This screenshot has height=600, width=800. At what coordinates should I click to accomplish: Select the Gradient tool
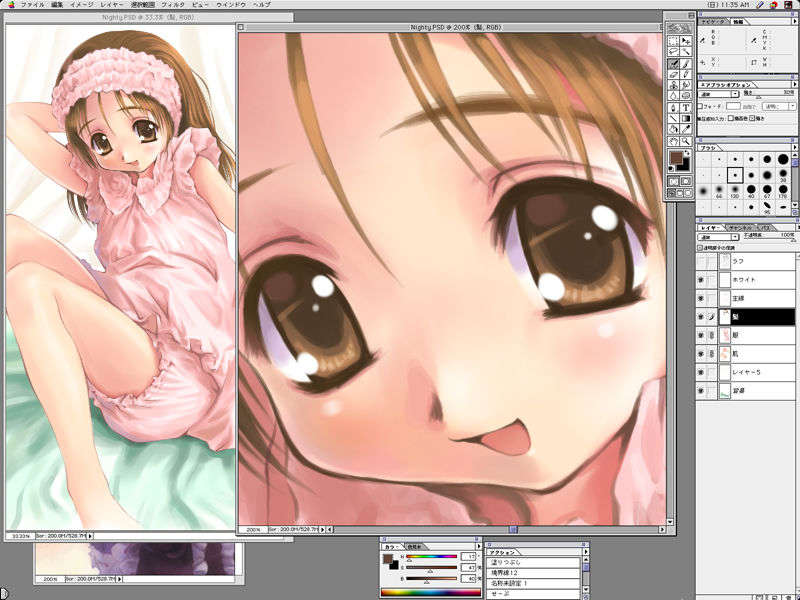click(686, 118)
